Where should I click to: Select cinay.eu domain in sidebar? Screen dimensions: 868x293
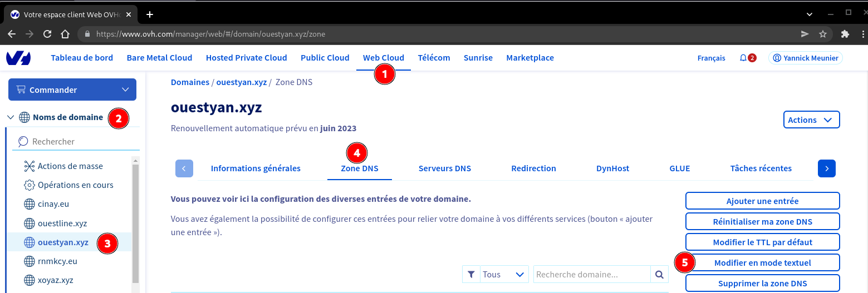click(53, 204)
